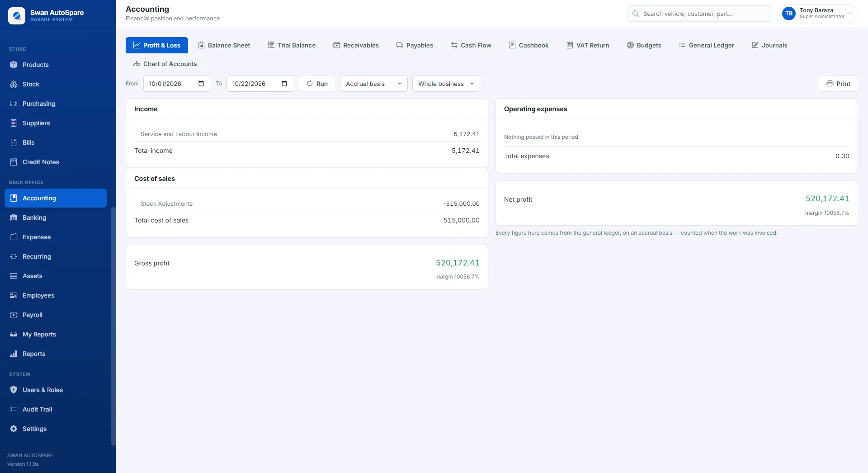
Task: Click the Banking bank icon
Action: pos(14,218)
